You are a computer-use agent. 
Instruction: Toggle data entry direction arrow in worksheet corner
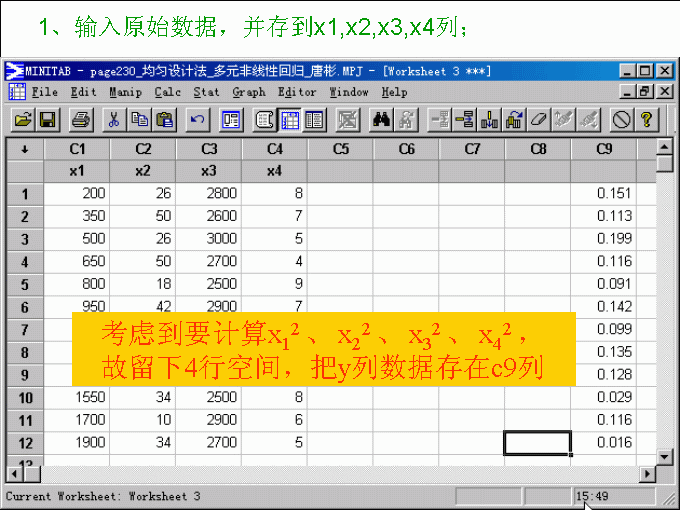tap(25, 149)
